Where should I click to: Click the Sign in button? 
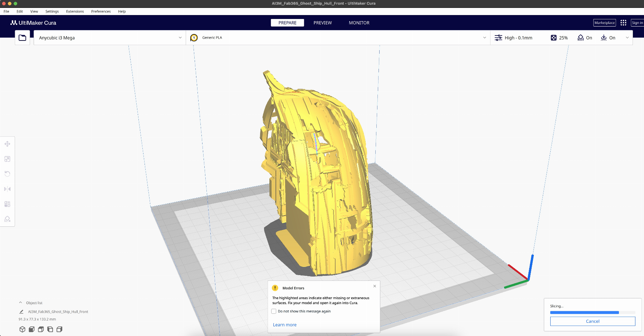tap(637, 23)
